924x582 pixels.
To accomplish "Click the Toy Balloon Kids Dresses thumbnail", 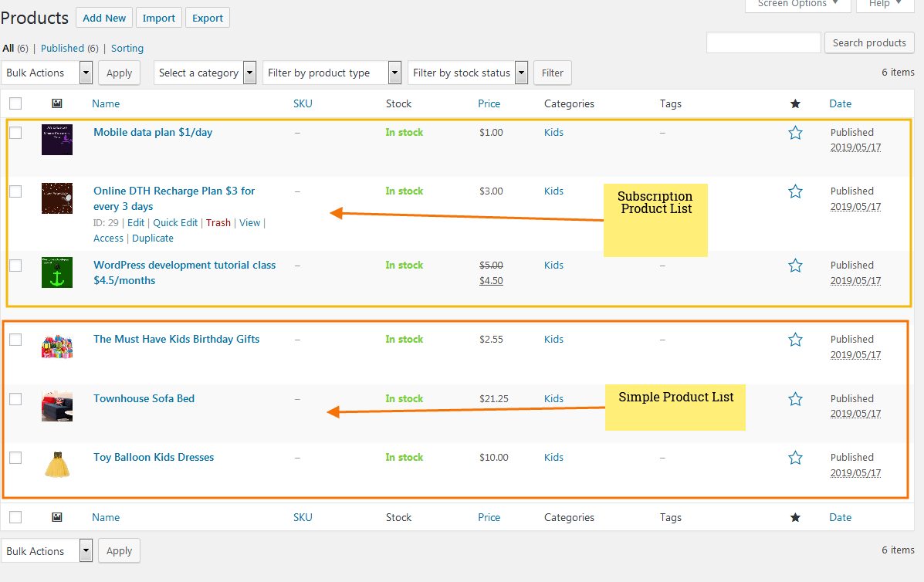I will [x=57, y=465].
